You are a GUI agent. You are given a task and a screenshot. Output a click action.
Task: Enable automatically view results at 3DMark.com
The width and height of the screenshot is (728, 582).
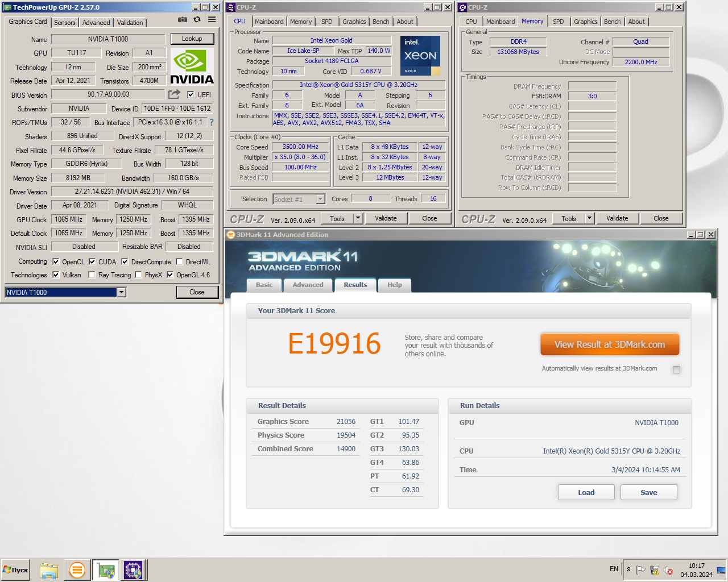pyautogui.click(x=676, y=369)
